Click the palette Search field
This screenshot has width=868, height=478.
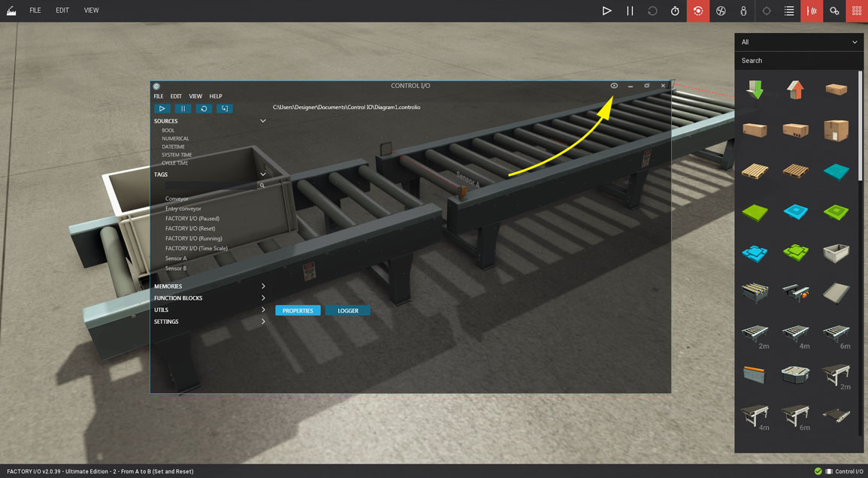point(799,60)
